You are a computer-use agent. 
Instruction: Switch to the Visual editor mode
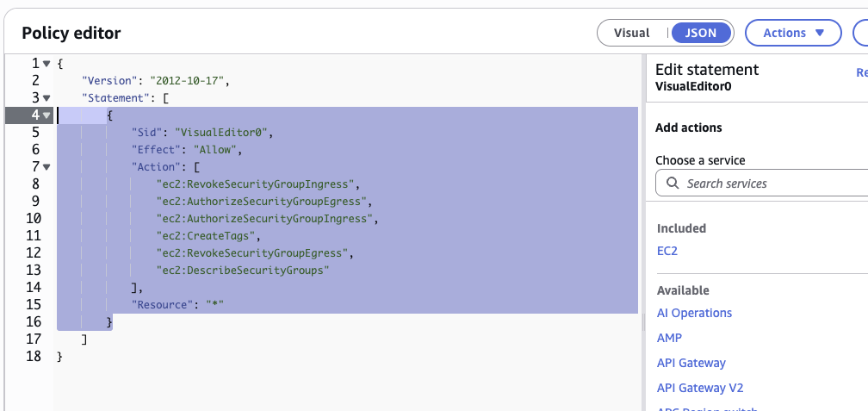click(x=631, y=33)
